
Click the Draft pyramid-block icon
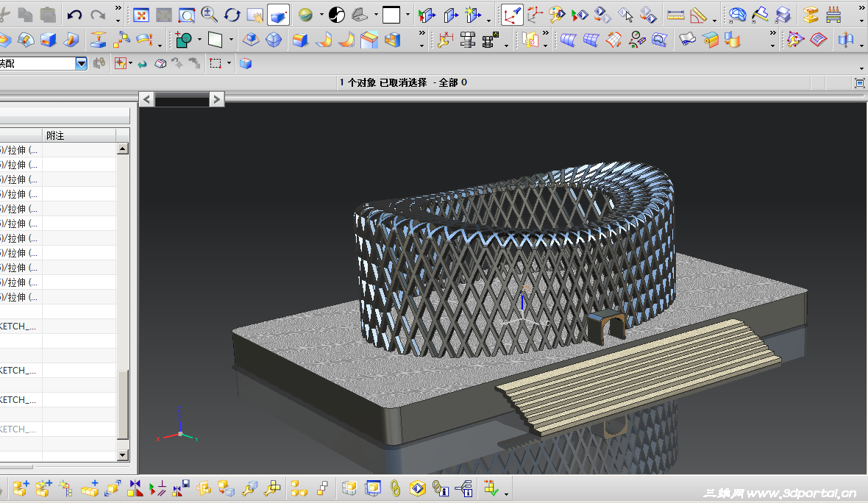pyautogui.click(x=251, y=40)
